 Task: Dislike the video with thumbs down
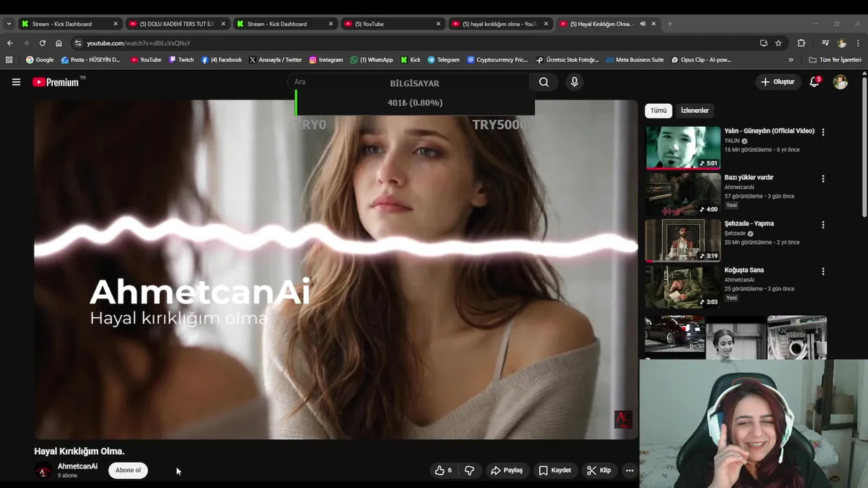click(x=469, y=470)
